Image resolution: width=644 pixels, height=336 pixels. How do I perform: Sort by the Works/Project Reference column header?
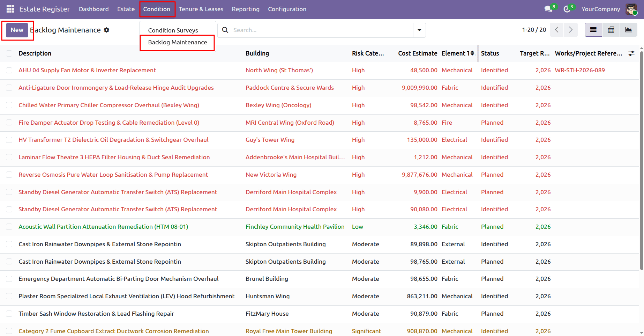click(589, 53)
